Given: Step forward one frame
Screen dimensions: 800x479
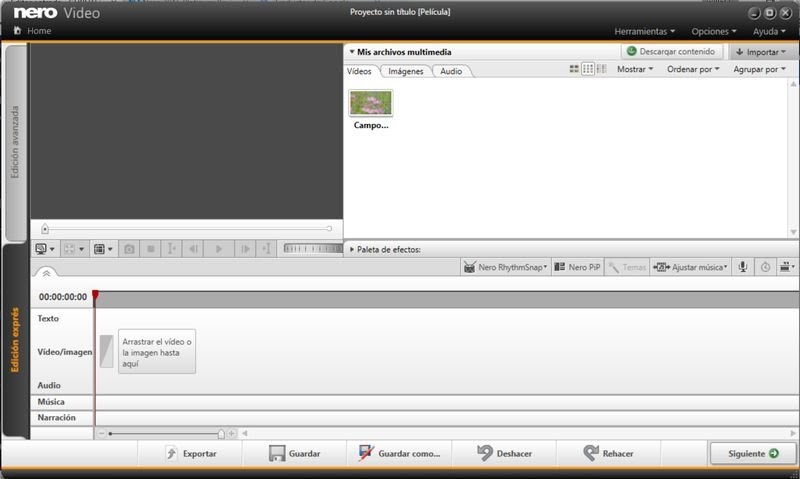Looking at the screenshot, I should click(x=245, y=249).
